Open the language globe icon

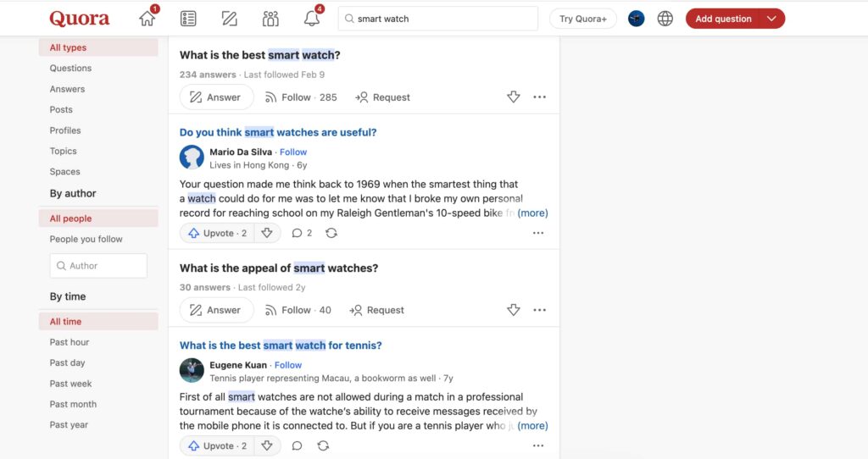click(x=665, y=19)
